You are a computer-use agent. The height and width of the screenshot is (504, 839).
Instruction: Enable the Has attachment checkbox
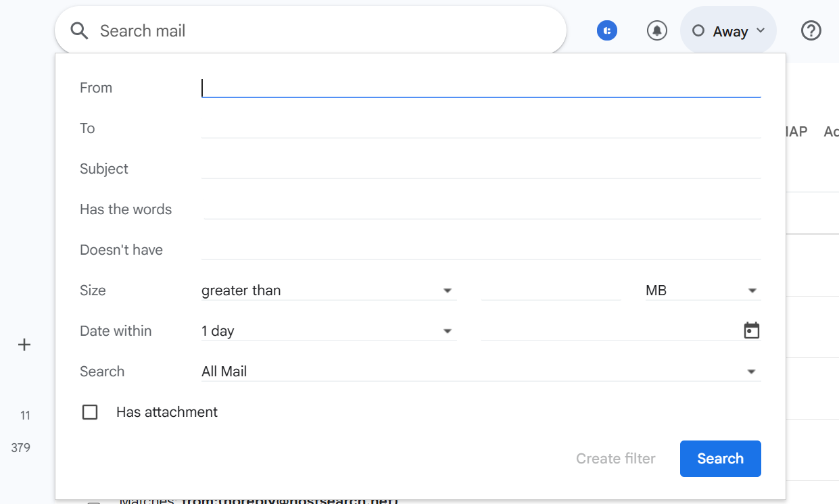(90, 411)
